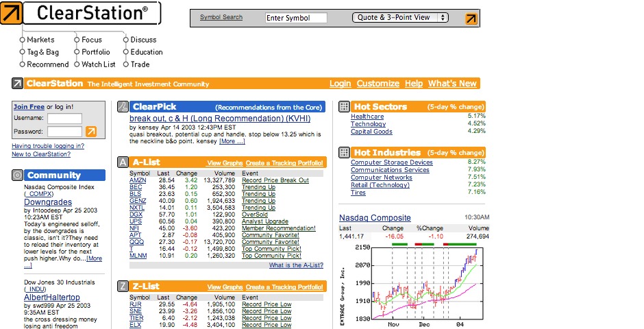Open Computer Storage Devices industry link
This screenshot has width=644, height=329.
(x=391, y=162)
